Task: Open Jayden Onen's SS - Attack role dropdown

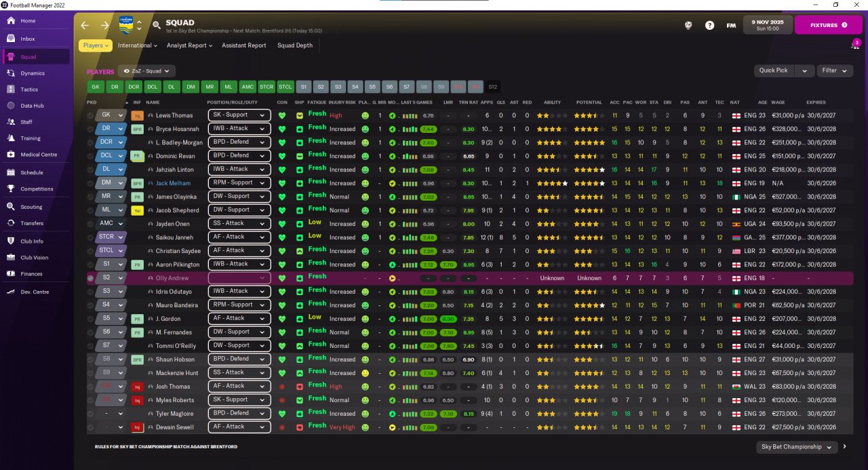Action: coord(239,224)
